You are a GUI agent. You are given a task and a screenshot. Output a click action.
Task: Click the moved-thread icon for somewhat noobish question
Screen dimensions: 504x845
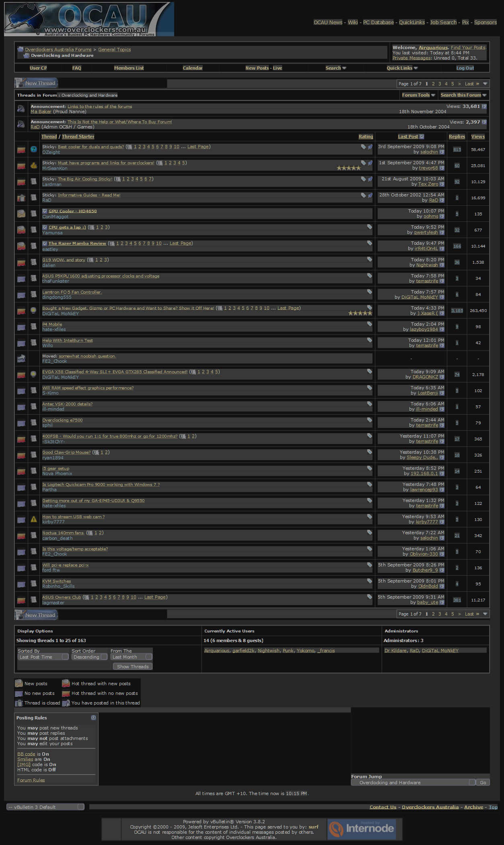point(21,358)
